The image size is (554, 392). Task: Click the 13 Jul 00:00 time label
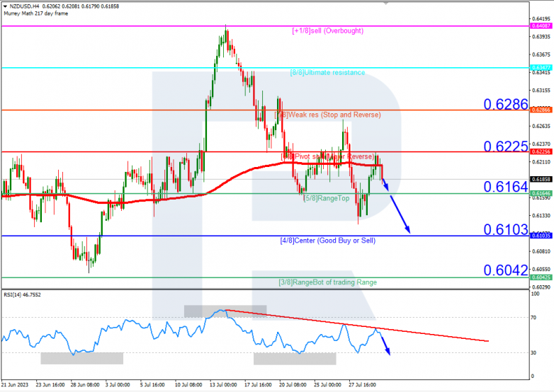tap(223, 385)
